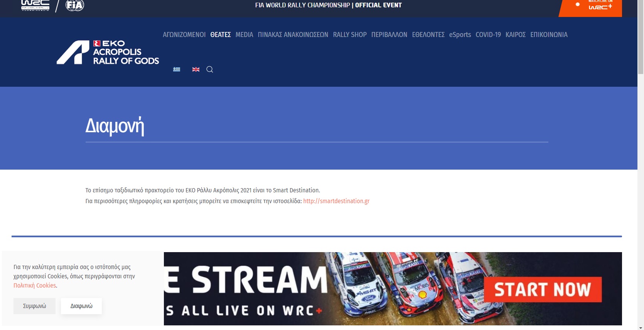The width and height of the screenshot is (644, 330).
Task: Switch language with the UK flag
Action: coord(196,69)
